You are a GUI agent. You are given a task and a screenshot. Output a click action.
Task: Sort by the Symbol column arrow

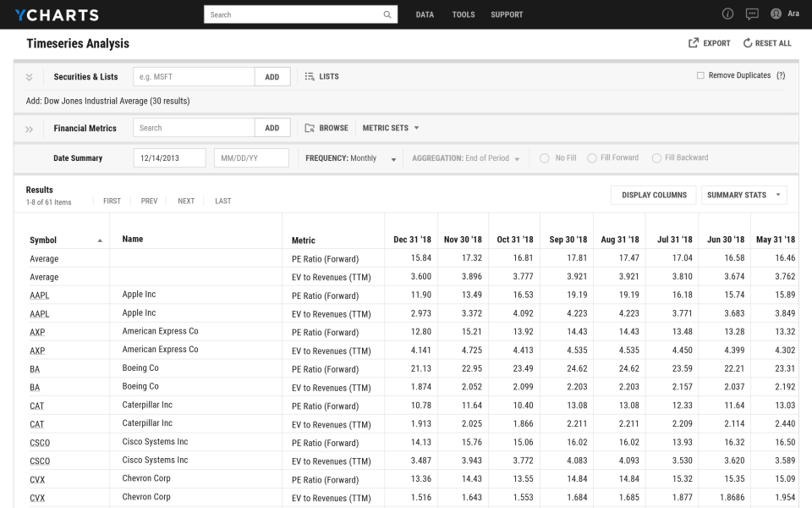point(100,240)
